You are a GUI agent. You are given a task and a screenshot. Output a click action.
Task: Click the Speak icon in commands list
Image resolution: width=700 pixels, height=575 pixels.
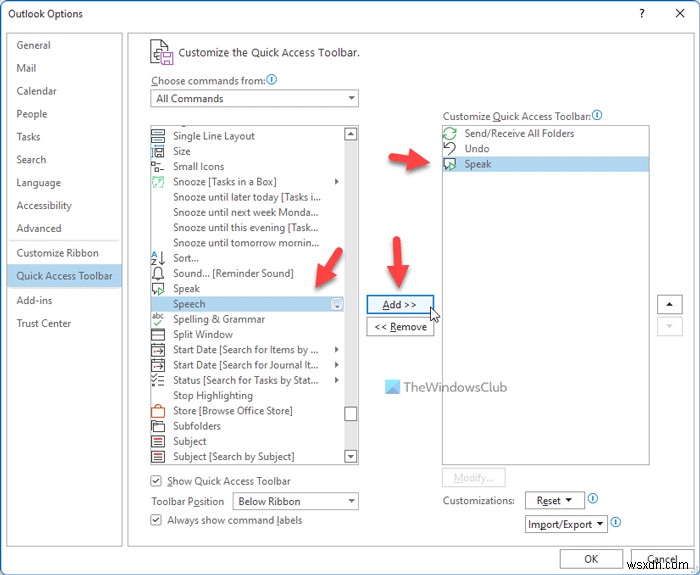[x=158, y=289]
